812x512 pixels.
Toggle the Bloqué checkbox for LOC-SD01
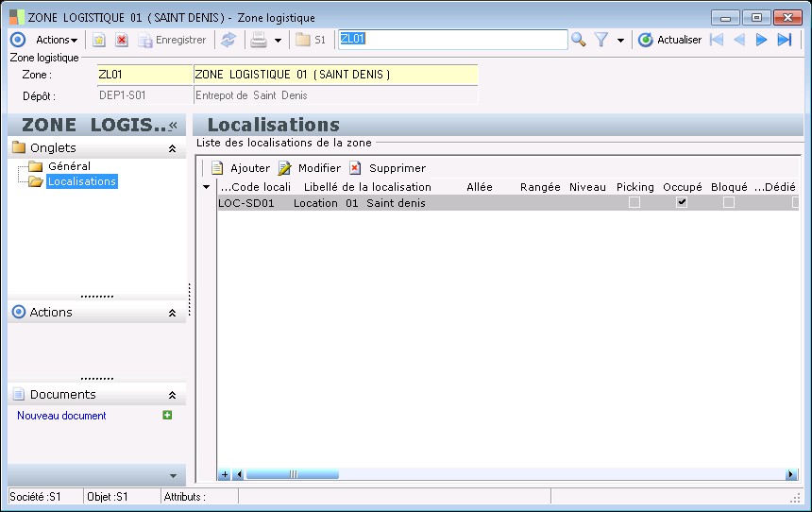(728, 202)
